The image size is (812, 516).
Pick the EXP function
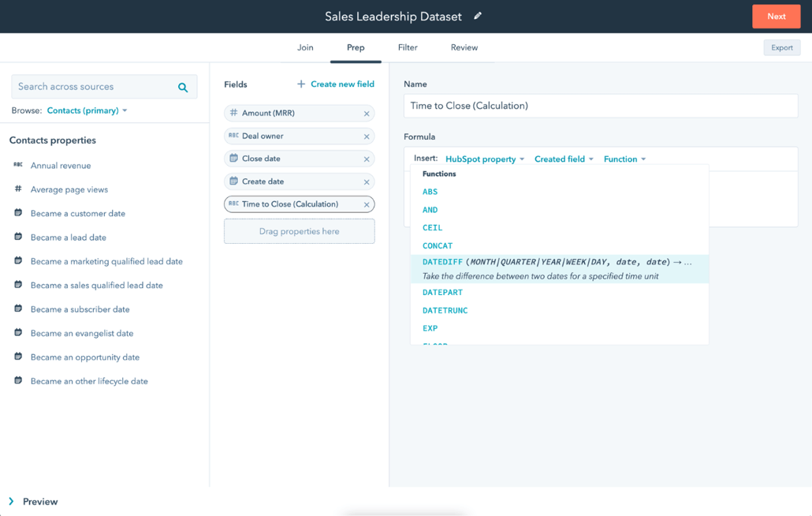430,328
